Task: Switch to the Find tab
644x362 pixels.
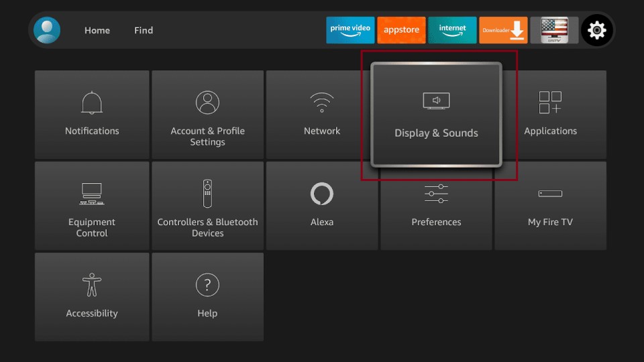Action: point(144,30)
